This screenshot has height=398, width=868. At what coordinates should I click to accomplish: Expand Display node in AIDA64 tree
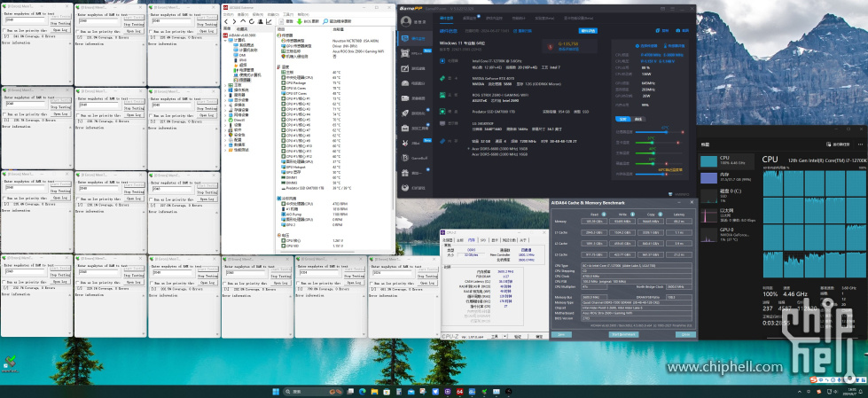(225, 100)
